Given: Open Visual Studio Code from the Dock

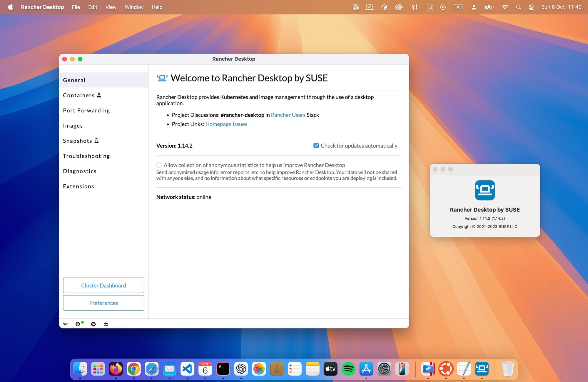Looking at the screenshot, I should pos(187,369).
